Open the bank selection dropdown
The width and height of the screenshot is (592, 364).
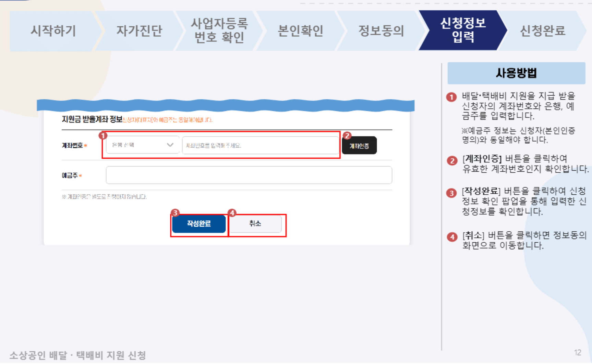(143, 145)
